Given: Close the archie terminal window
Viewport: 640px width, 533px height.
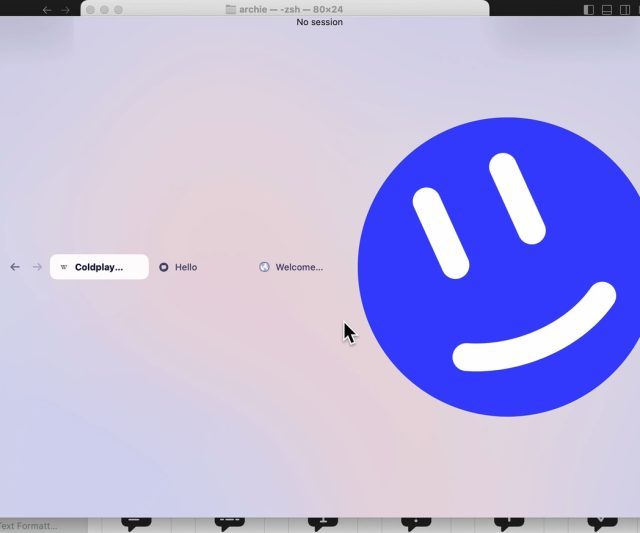Looking at the screenshot, I should point(91,9).
